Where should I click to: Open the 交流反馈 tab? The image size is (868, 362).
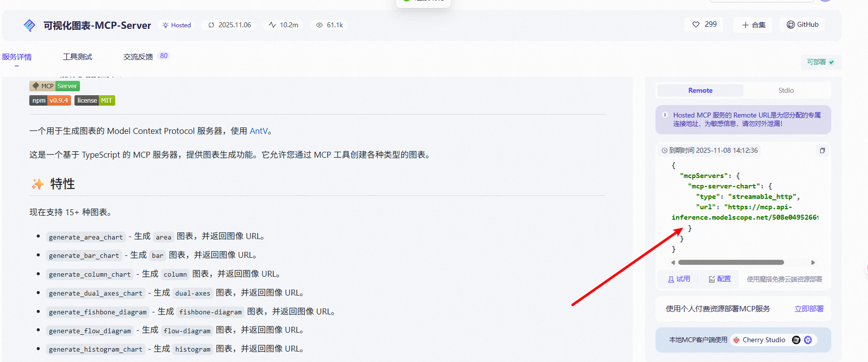[138, 57]
